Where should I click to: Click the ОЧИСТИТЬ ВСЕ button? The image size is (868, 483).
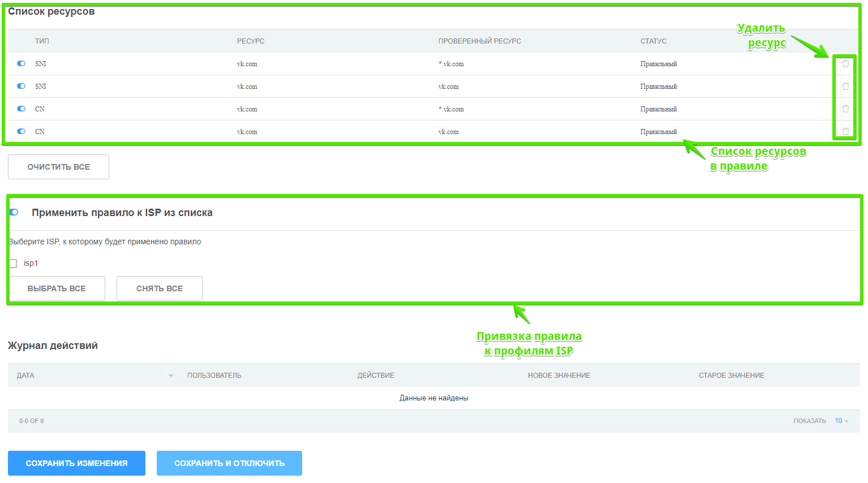pos(58,167)
